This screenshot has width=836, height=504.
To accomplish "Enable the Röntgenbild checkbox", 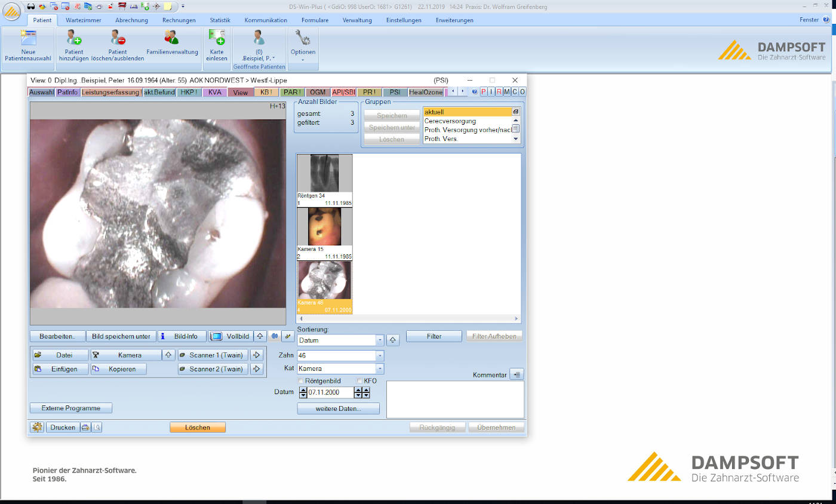I will tap(300, 380).
